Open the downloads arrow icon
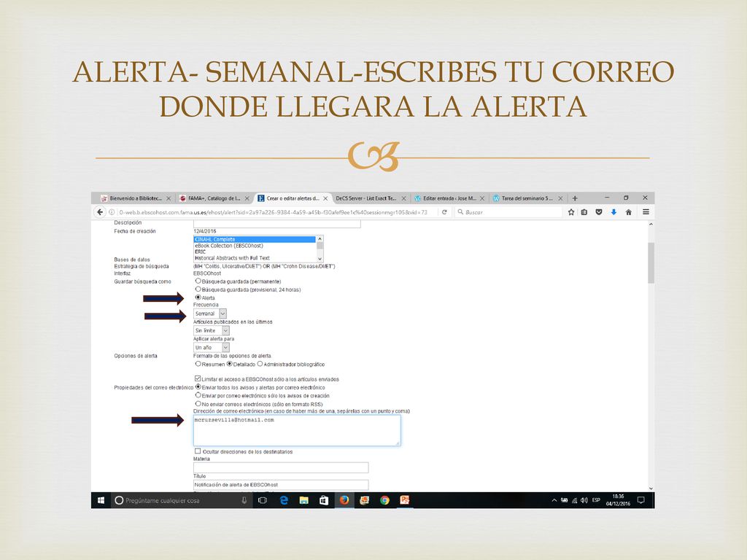747x560 pixels. [614, 212]
